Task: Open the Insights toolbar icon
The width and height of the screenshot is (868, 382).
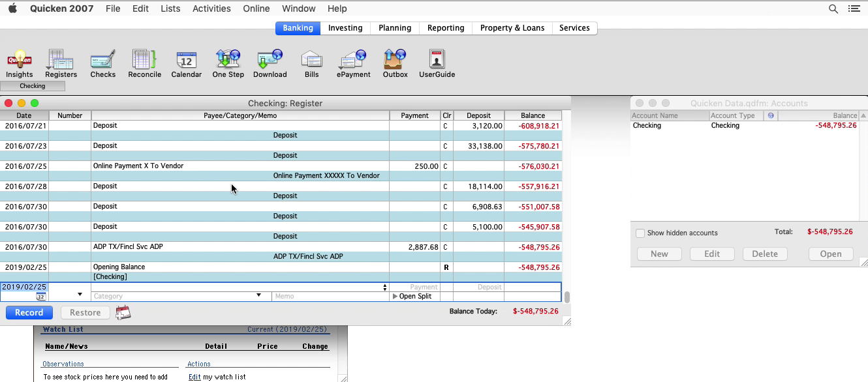Action: pos(20,64)
